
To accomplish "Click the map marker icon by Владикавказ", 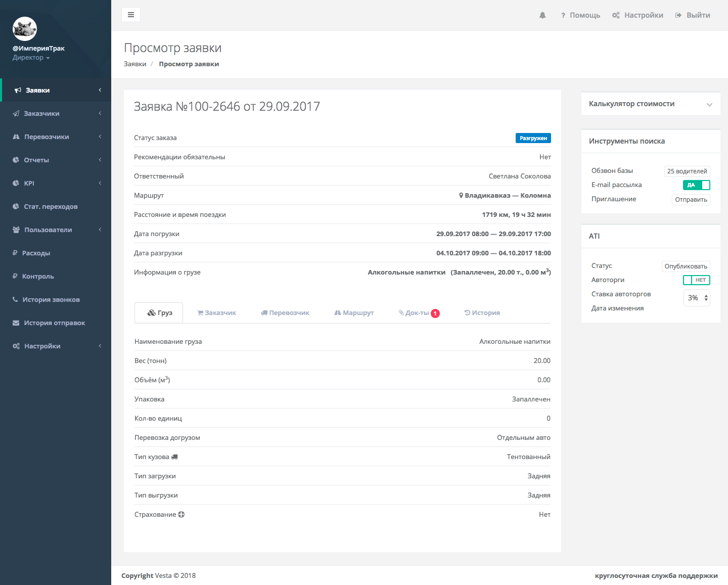I will coord(461,196).
